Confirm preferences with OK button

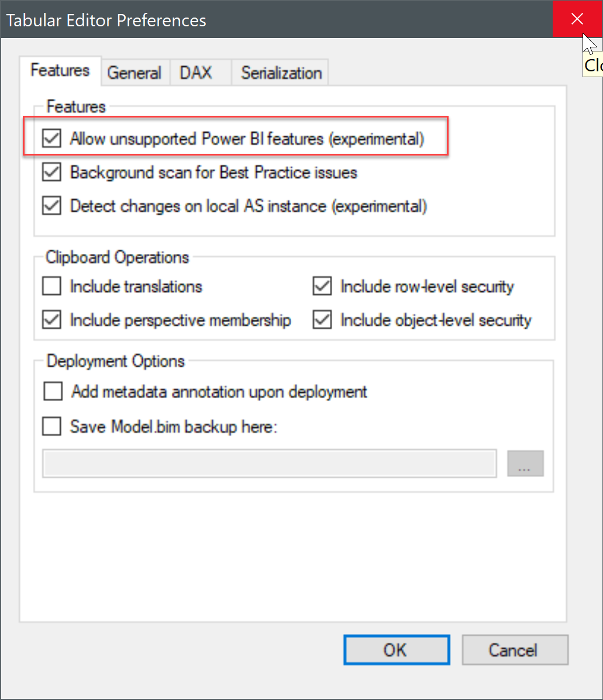click(x=397, y=650)
